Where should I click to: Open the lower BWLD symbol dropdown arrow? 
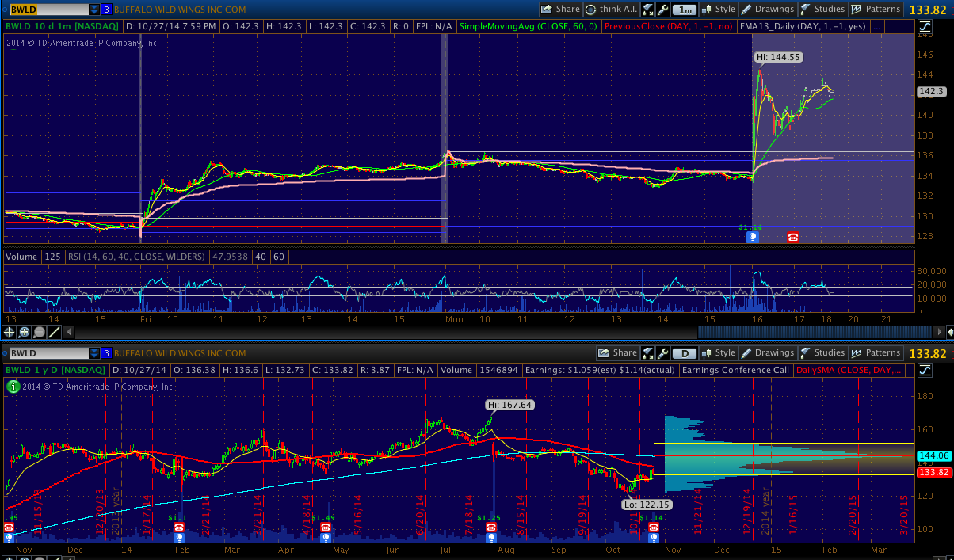tap(94, 353)
